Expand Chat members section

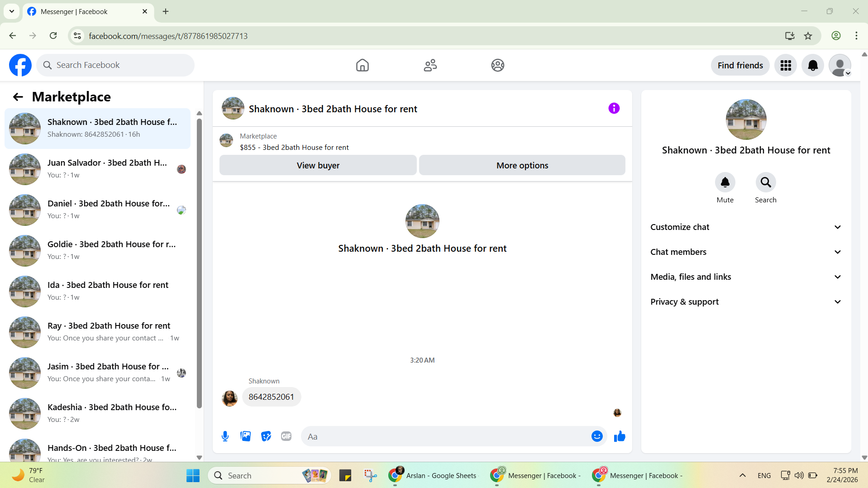coord(746,252)
